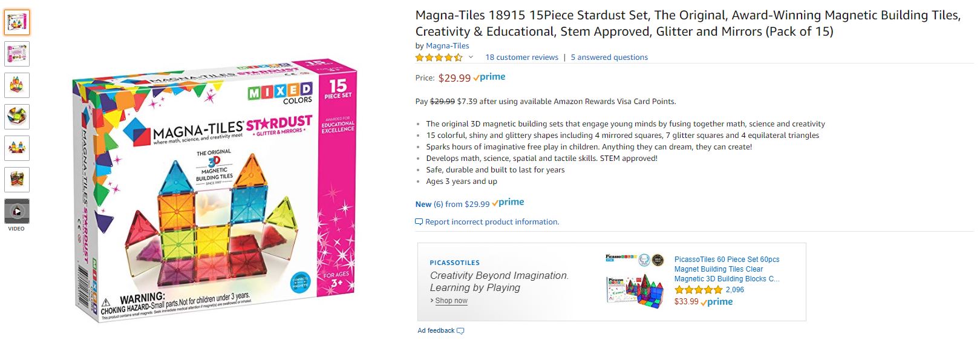The image size is (980, 363).
Task: Click the prime badge next to $29.99 price
Action: coord(491,77)
